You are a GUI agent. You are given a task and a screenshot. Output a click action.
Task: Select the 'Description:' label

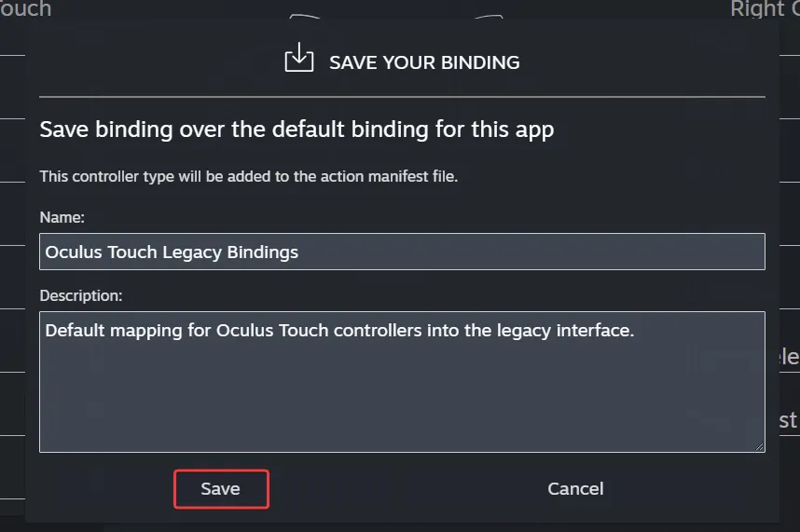[x=81, y=295]
